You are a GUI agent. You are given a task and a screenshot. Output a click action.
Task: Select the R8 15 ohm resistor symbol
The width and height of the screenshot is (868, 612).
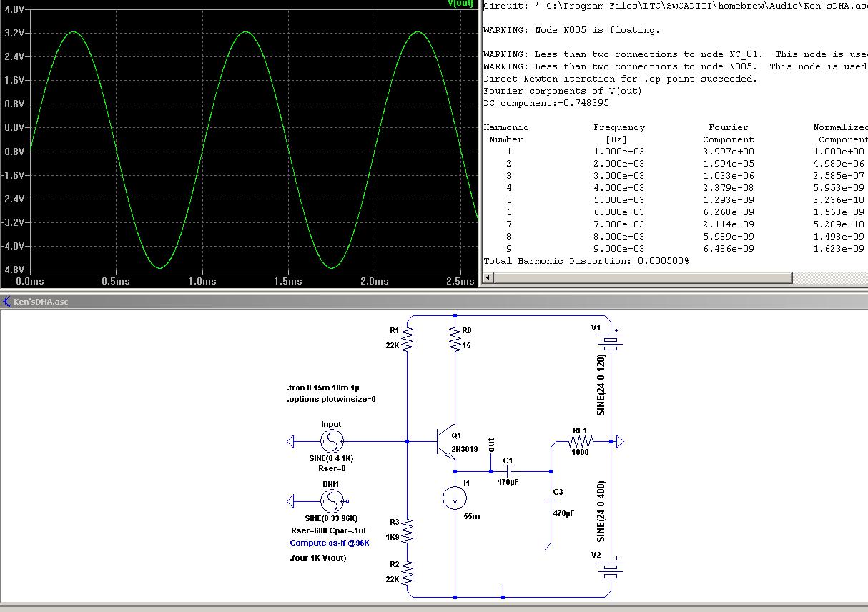click(x=455, y=340)
